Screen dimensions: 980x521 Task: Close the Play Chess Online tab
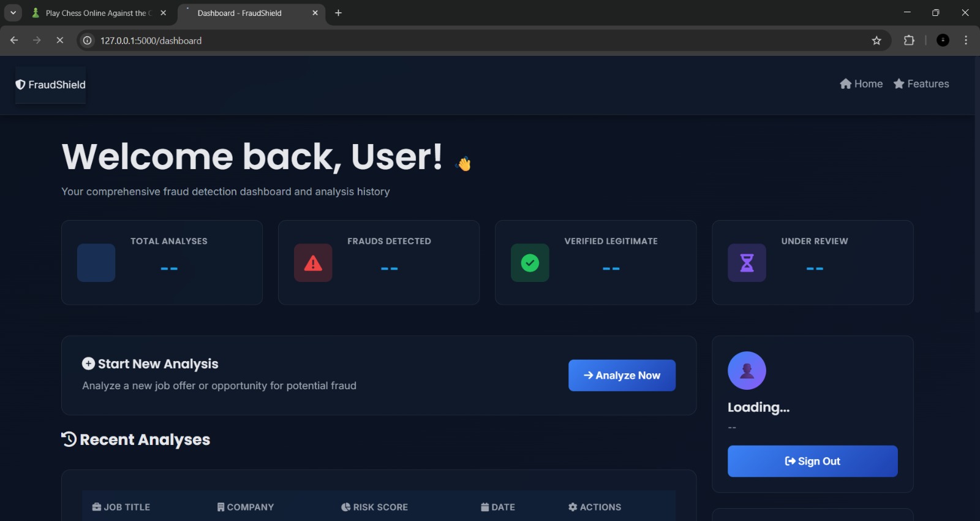click(x=163, y=13)
